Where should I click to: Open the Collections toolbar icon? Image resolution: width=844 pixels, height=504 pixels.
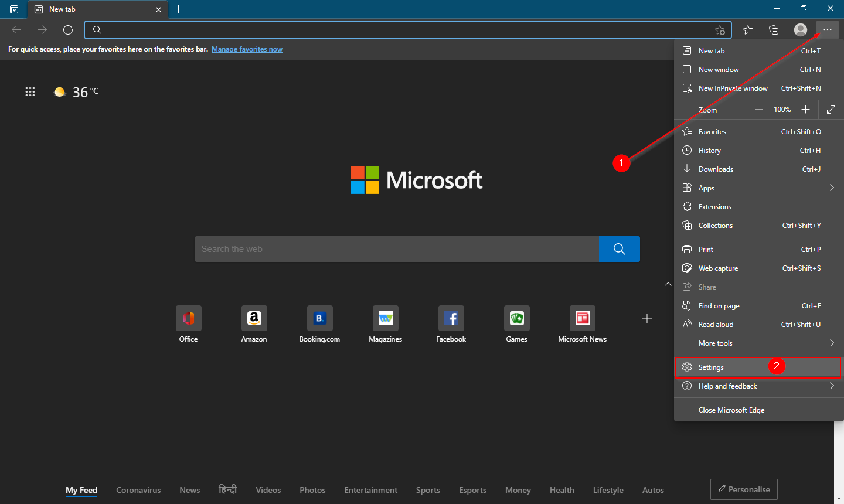pos(774,30)
